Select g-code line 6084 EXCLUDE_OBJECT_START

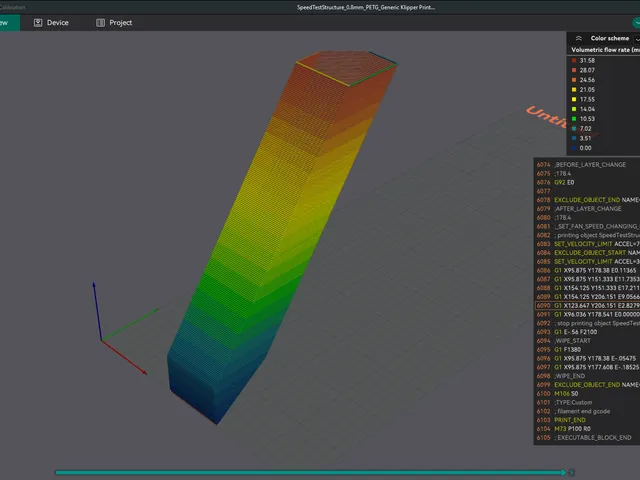click(587, 253)
